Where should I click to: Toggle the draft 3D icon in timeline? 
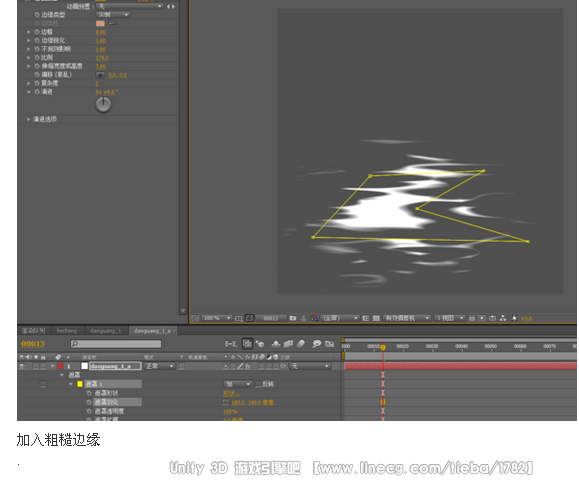tap(260, 344)
